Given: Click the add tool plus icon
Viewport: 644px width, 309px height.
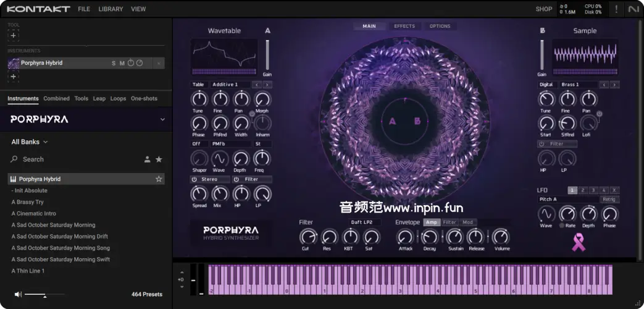Looking at the screenshot, I should tap(14, 36).
